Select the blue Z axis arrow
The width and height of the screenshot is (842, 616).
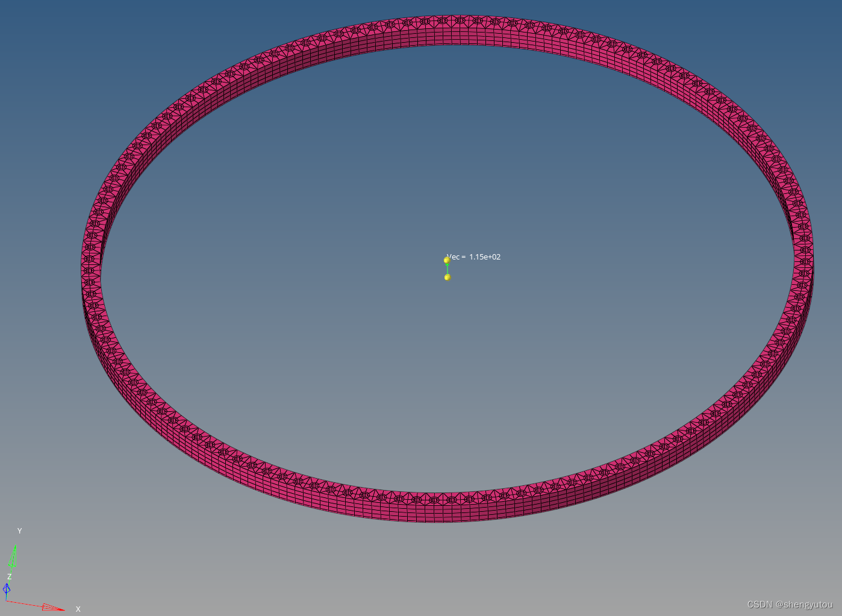click(x=7, y=589)
